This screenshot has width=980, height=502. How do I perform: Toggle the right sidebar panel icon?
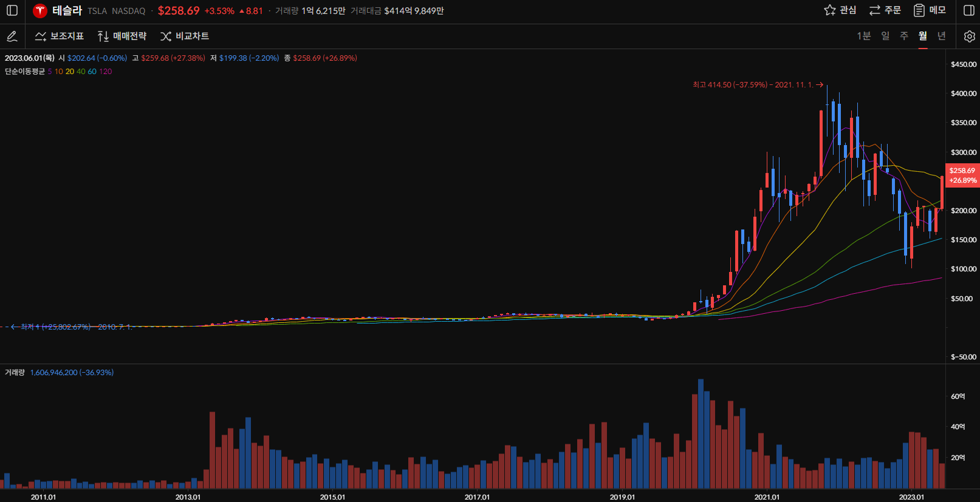click(x=969, y=10)
